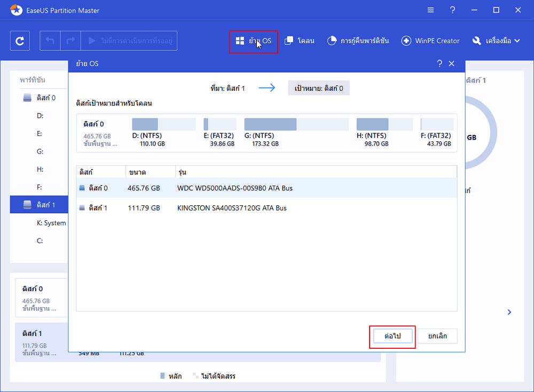
Task: Close the ย้าย OS dialog
Action: point(452,63)
